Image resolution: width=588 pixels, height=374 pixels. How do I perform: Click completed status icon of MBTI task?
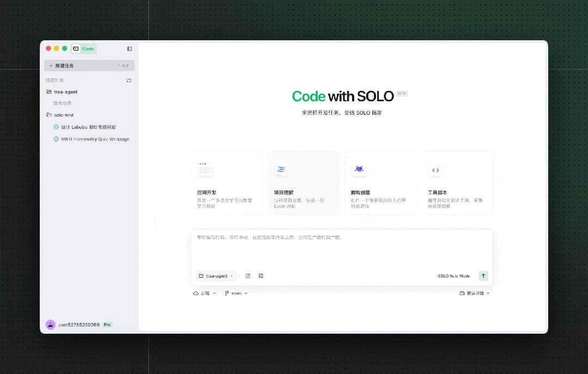[x=56, y=139]
